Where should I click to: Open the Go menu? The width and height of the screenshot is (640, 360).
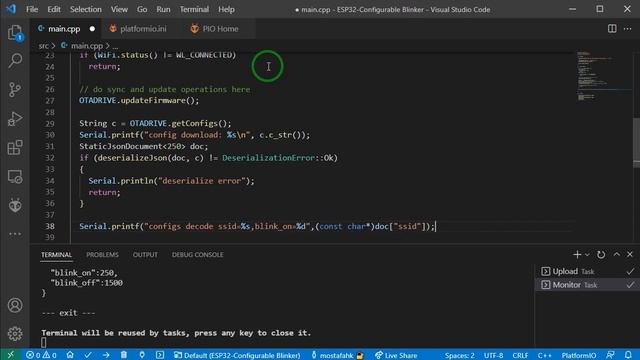point(142,9)
